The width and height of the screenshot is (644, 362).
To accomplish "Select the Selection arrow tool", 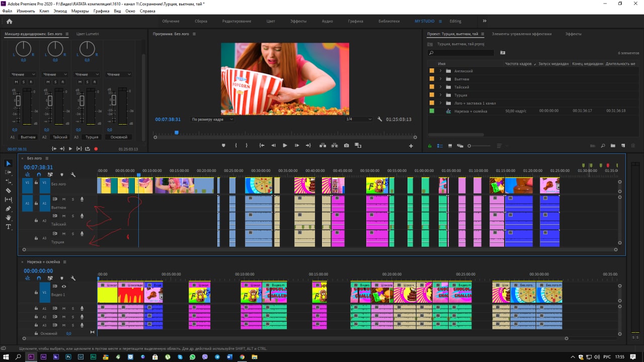I will tap(8, 163).
